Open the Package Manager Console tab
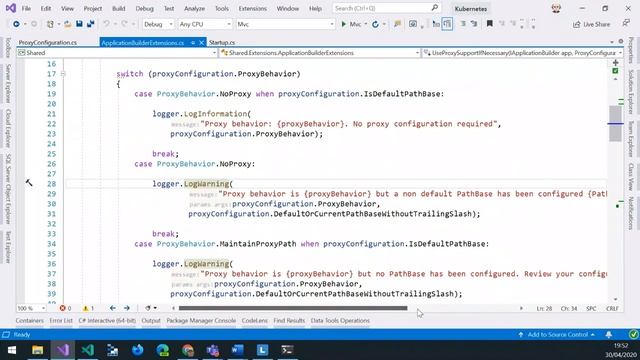The image size is (640, 360). 201,321
